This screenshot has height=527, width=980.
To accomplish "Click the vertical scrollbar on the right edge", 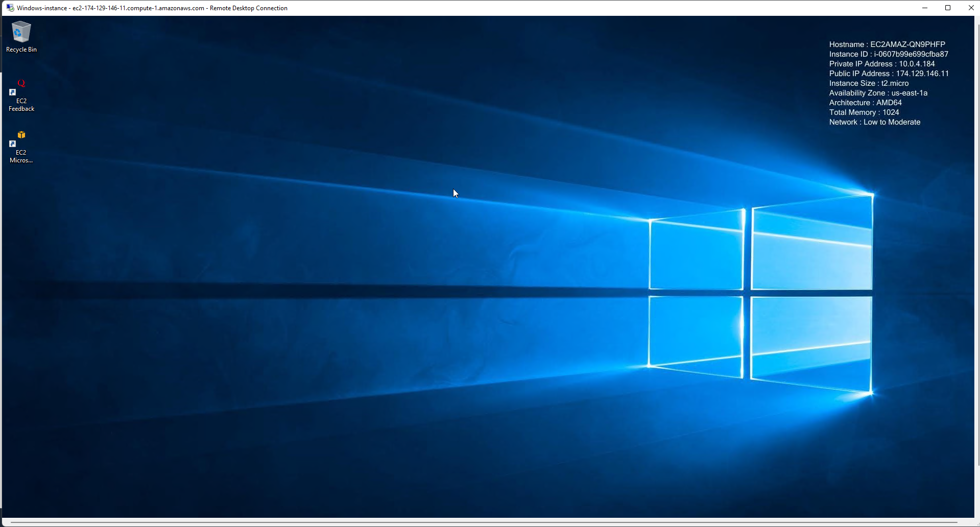I will tap(976, 255).
